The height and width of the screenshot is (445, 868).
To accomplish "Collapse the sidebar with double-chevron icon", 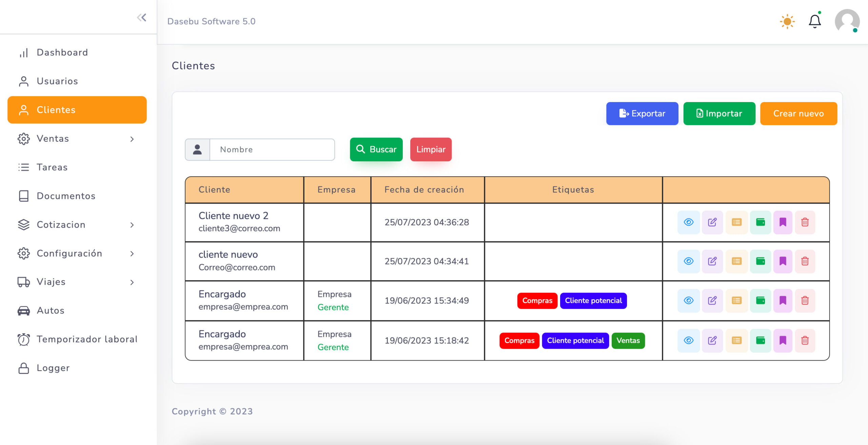I will (141, 17).
